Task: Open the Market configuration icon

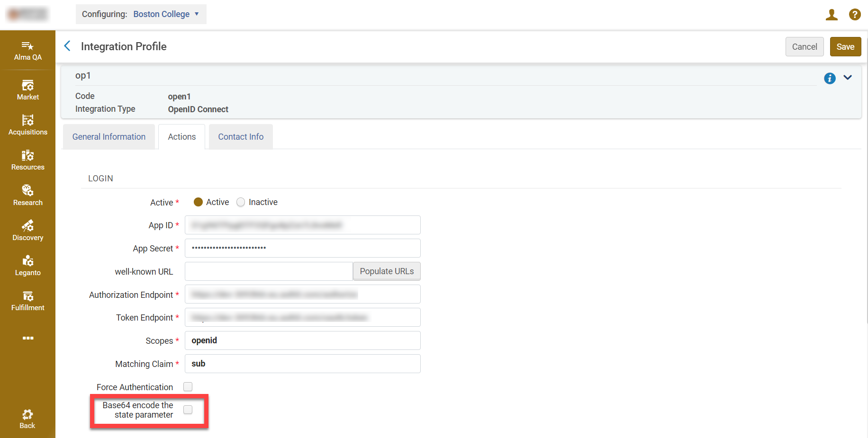Action: pyautogui.click(x=27, y=85)
